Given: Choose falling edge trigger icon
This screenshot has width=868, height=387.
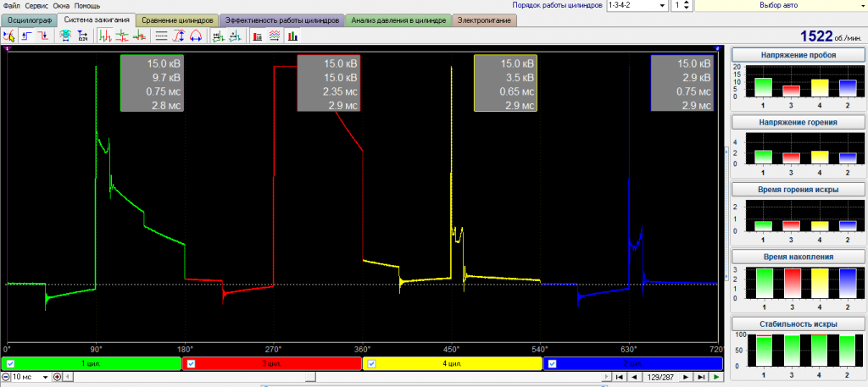Looking at the screenshot, I should 44,36.
